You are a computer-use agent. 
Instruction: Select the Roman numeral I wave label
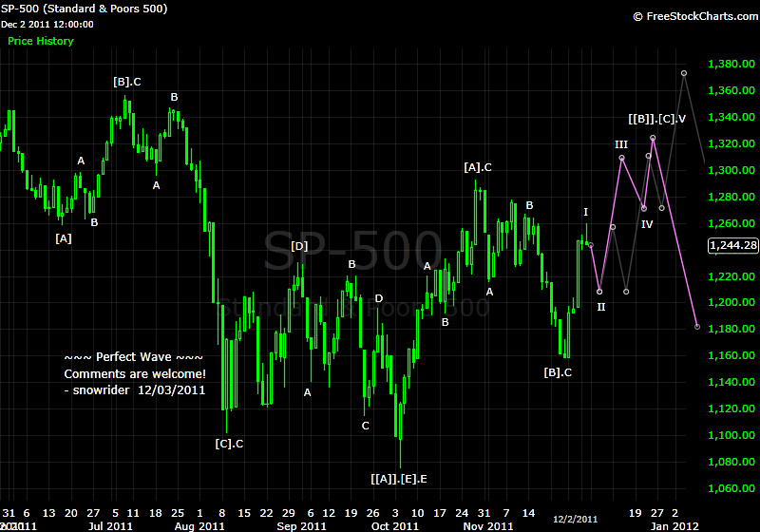click(x=585, y=212)
